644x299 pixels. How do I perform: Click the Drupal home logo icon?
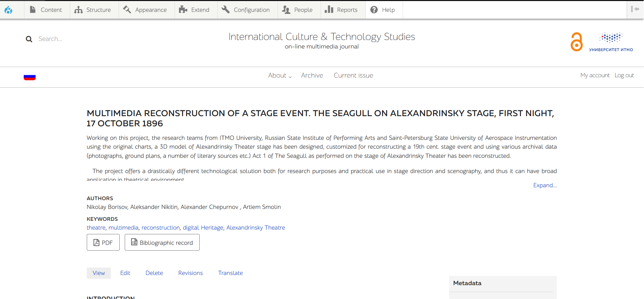coord(8,10)
